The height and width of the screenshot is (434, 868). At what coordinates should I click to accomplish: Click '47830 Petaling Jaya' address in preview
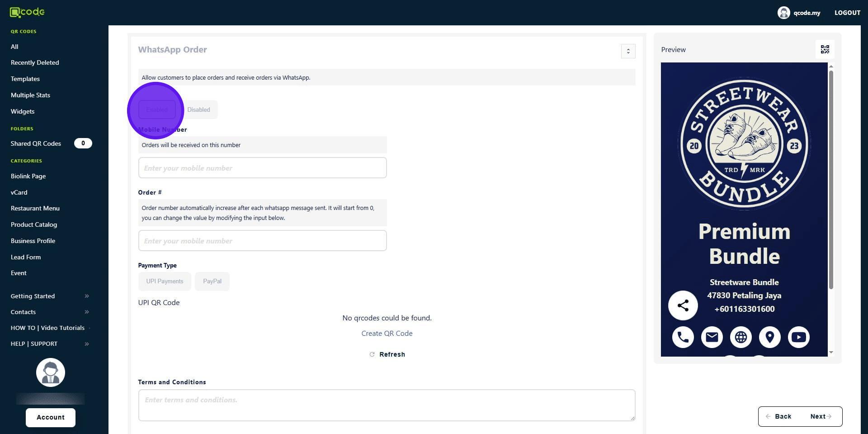(744, 296)
